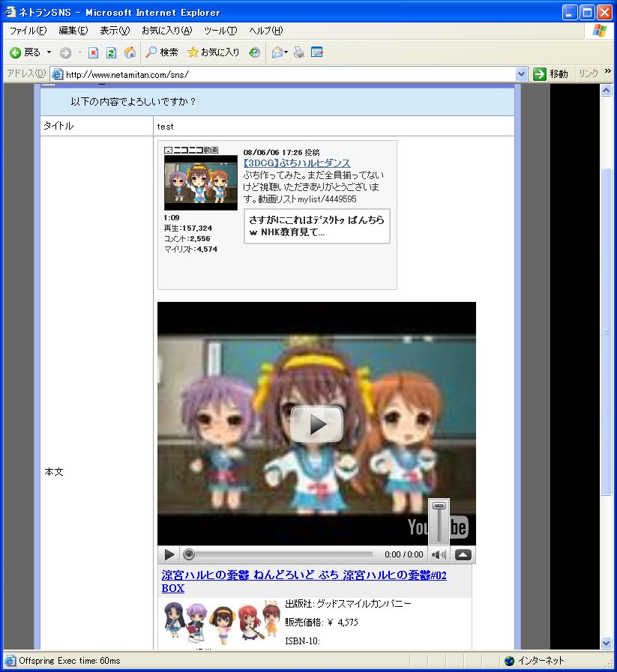Go back using the 戻る button
This screenshot has width=617, height=672.
tap(25, 52)
